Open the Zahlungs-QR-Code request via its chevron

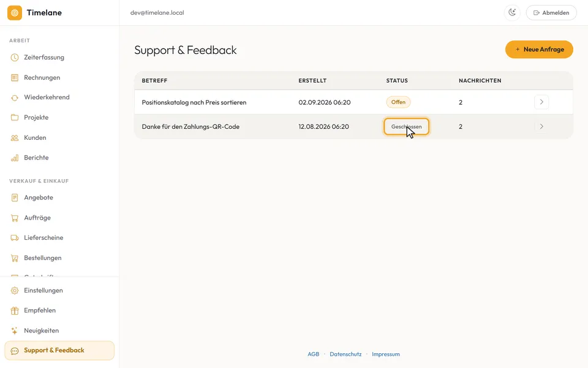coord(541,126)
